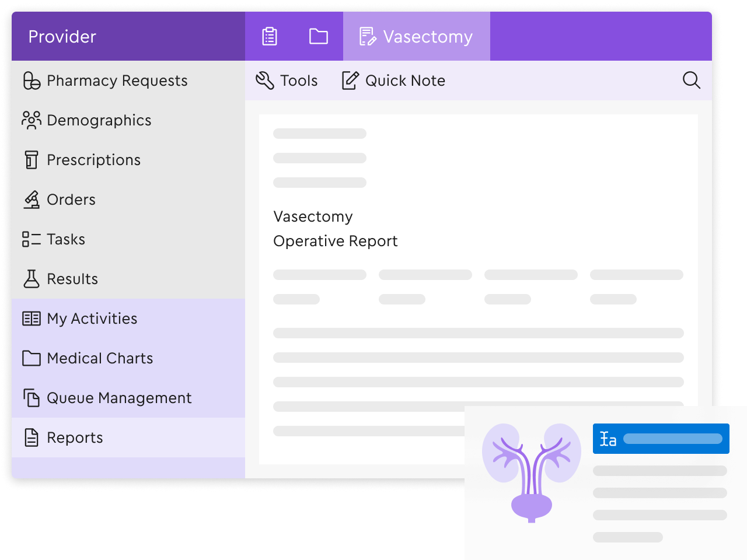The image size is (747, 560).
Task: Click the checklist icon beside Tasks
Action: [x=31, y=239]
